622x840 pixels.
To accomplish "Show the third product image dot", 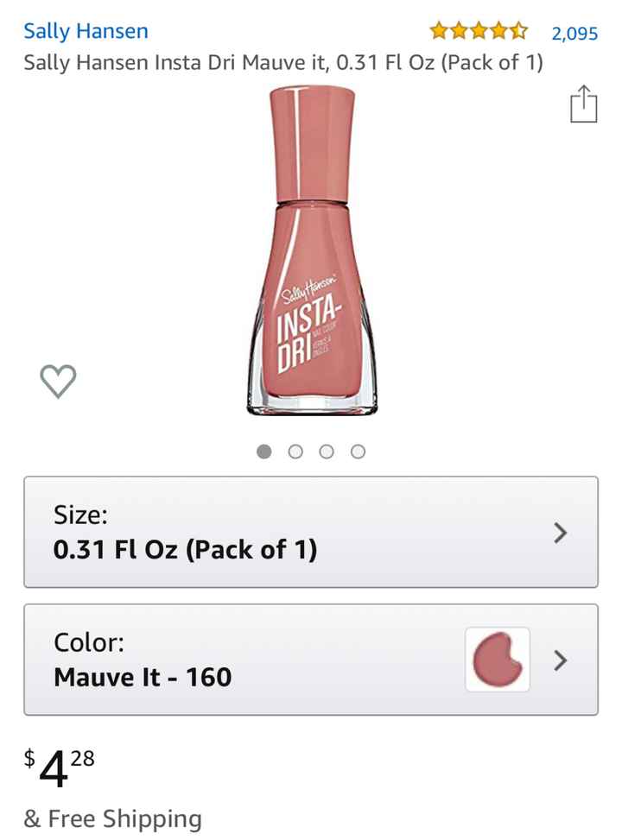I will point(327,452).
